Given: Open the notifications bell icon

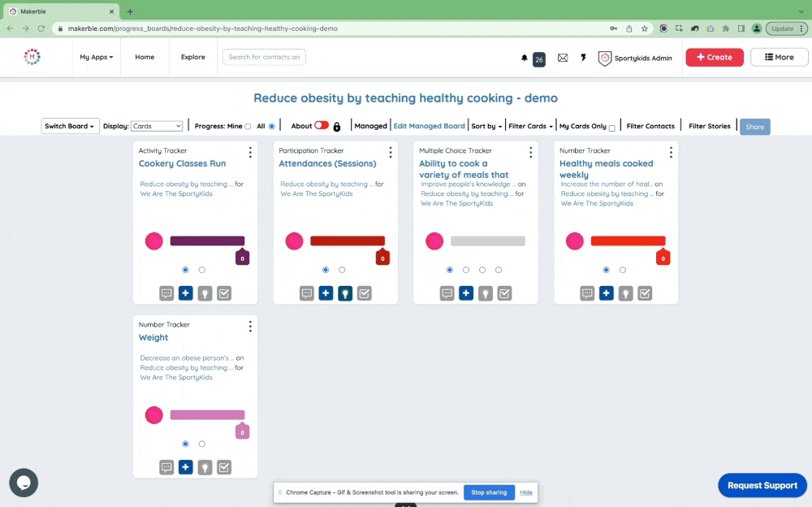Looking at the screenshot, I should [524, 58].
